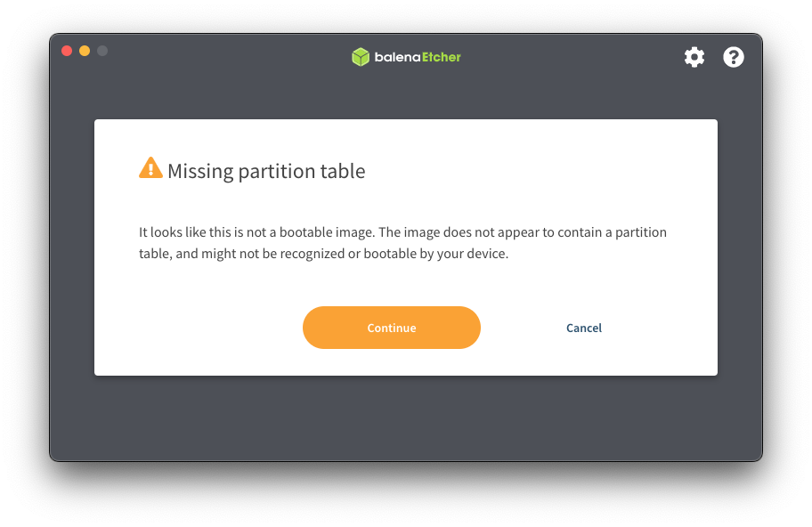
Task: Click the help question mark icon
Action: (734, 57)
